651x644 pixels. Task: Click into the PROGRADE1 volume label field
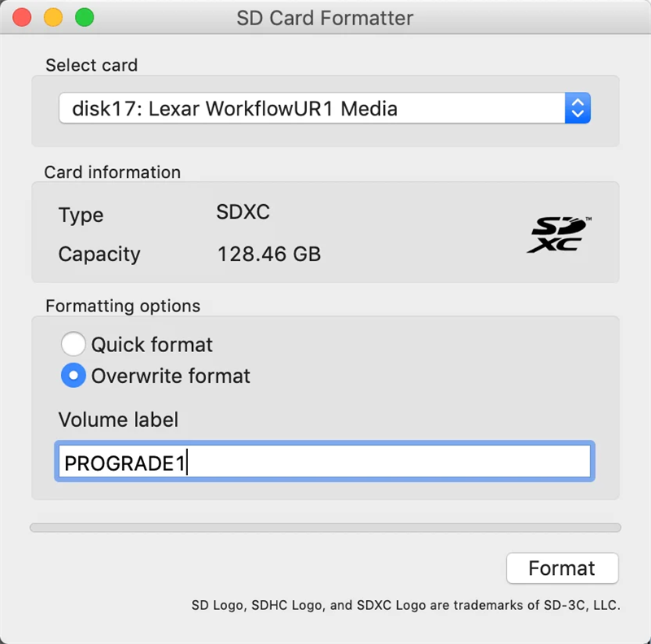(x=325, y=463)
